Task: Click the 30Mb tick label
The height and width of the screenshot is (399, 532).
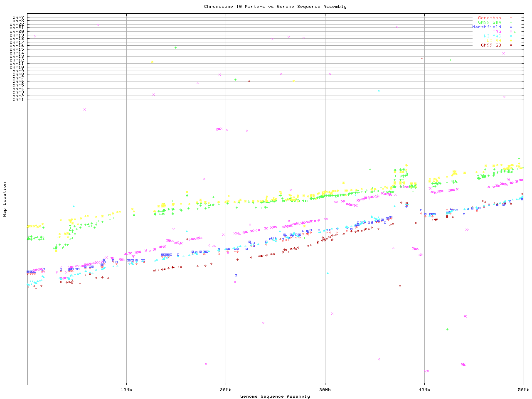Action: [325, 390]
